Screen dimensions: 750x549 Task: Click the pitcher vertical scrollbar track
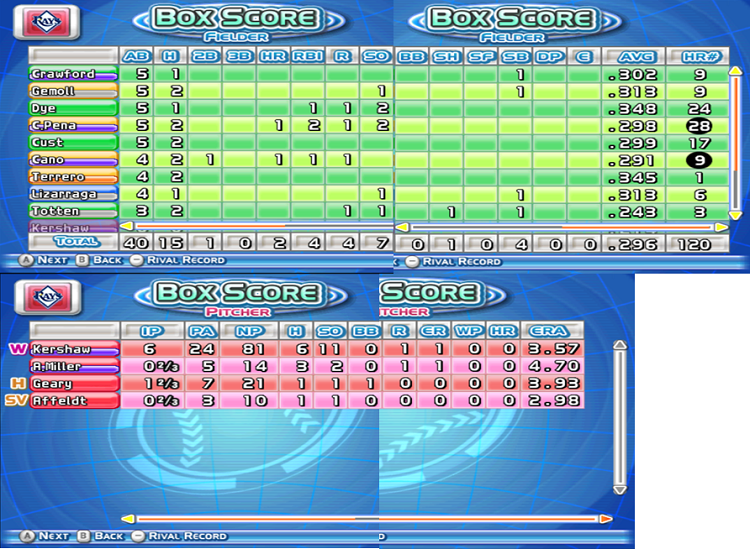coord(620,417)
